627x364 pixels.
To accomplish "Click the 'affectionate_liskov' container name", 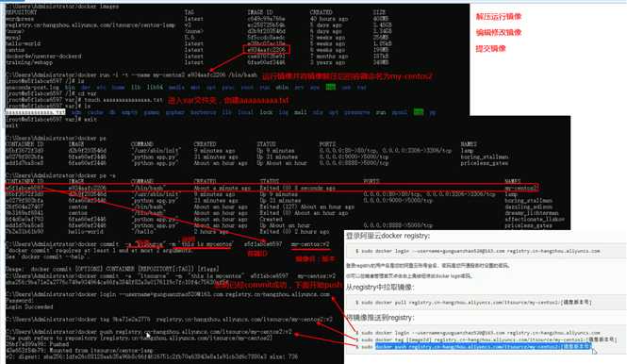I will pyautogui.click(x=535, y=219).
